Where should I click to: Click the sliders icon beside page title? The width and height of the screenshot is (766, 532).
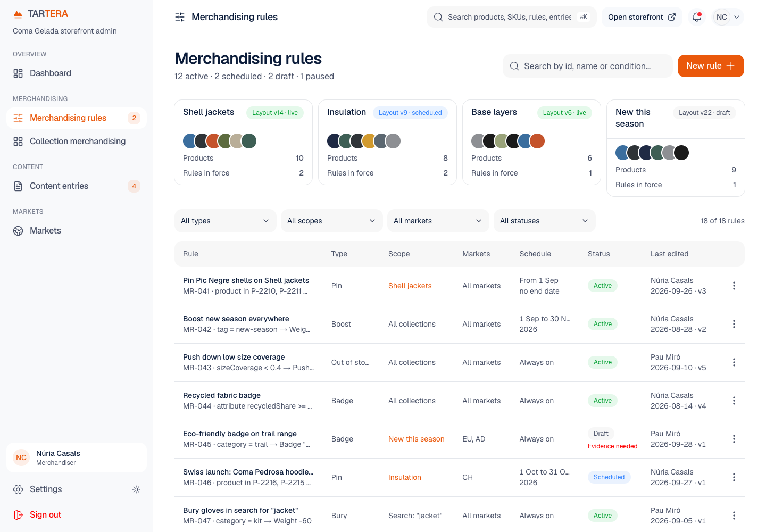tap(180, 17)
